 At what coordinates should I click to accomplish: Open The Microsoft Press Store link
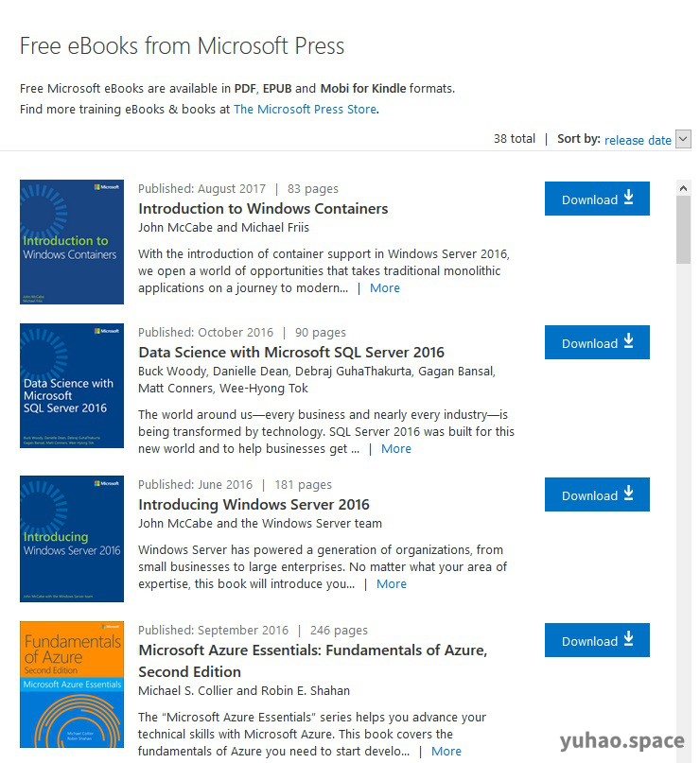pyautogui.click(x=305, y=109)
